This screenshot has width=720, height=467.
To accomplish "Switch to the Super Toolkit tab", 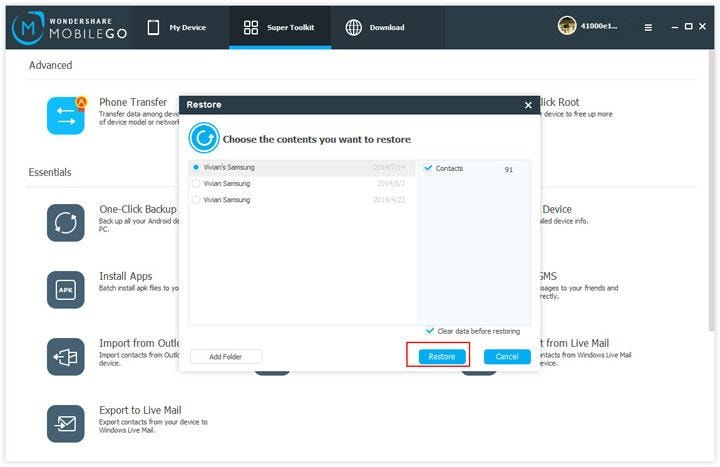I will [280, 28].
